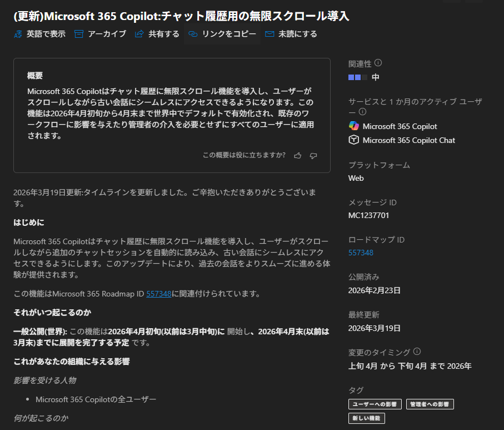Click the info icon beside 関連性

378,63
